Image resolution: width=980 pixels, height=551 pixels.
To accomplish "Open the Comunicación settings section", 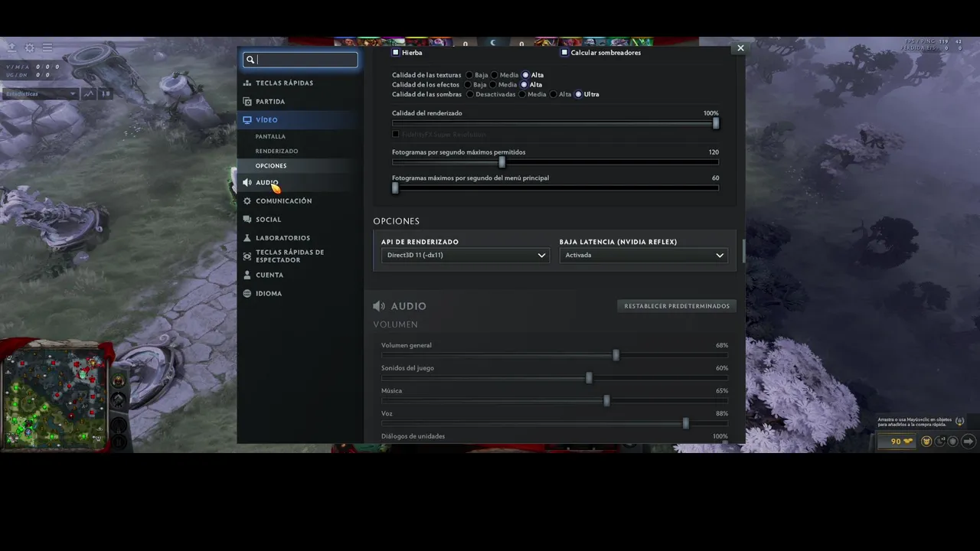I will (x=283, y=201).
